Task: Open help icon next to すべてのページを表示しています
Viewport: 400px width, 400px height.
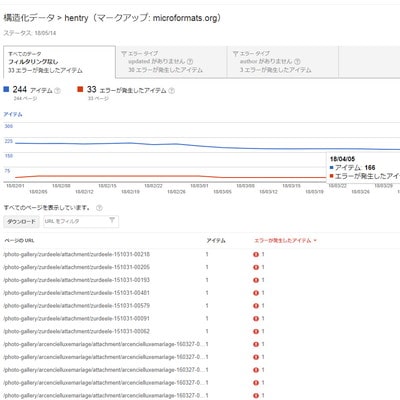Action: [x=99, y=208]
